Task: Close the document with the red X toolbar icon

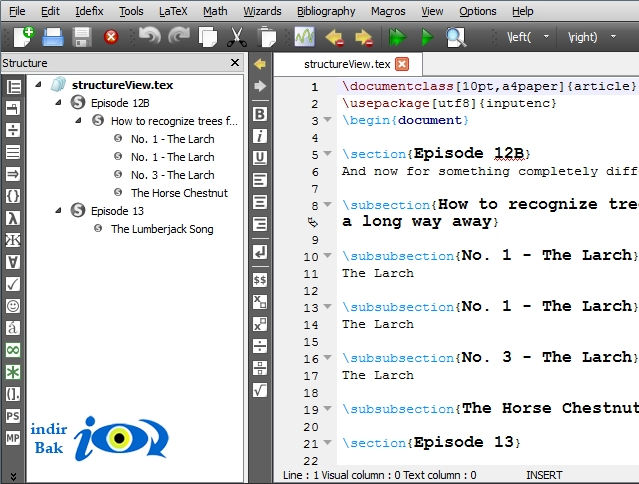Action: coord(111,37)
